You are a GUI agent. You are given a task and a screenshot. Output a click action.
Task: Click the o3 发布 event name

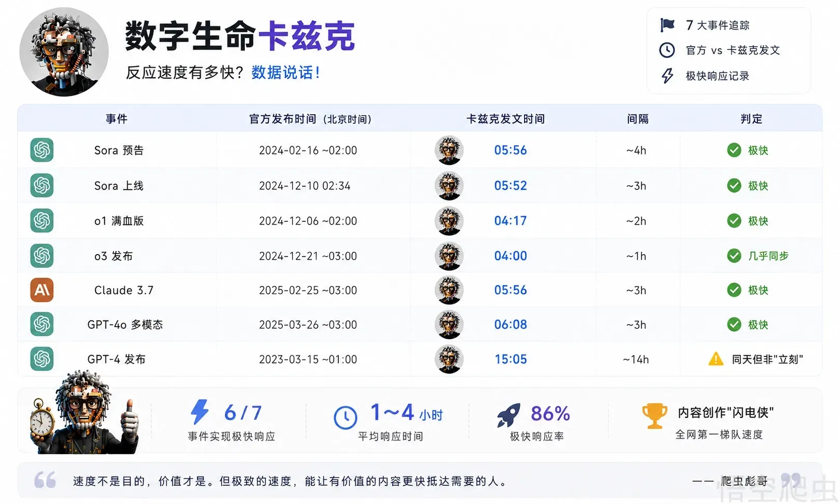114,256
